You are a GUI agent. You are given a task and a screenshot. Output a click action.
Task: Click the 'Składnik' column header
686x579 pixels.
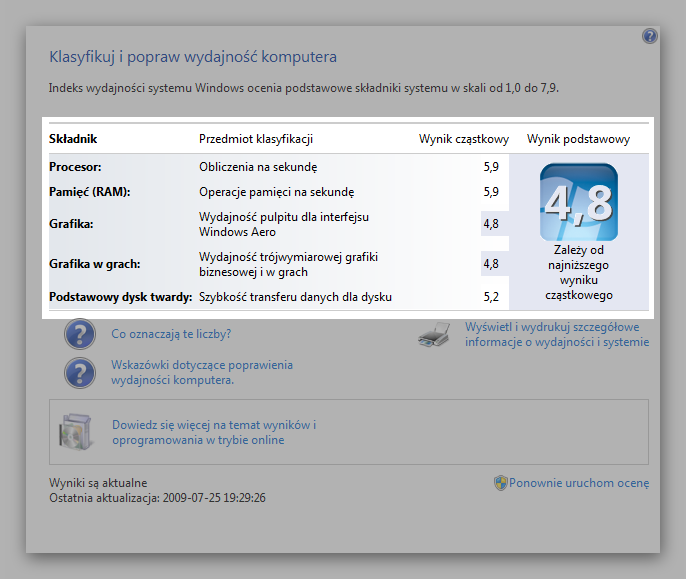(73, 139)
